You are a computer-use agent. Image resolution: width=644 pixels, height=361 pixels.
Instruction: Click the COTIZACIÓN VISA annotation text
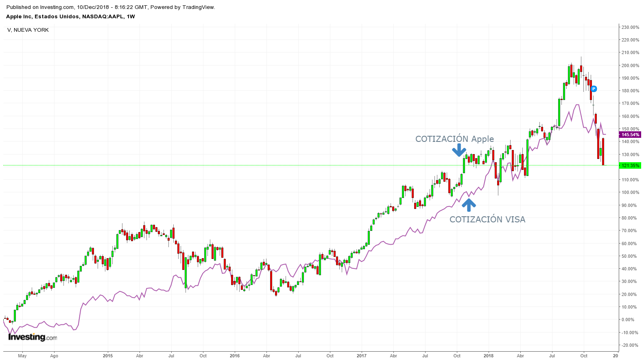(487, 220)
